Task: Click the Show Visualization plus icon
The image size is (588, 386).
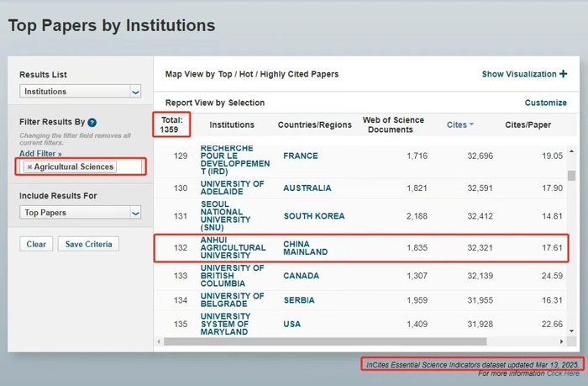Action: click(563, 74)
